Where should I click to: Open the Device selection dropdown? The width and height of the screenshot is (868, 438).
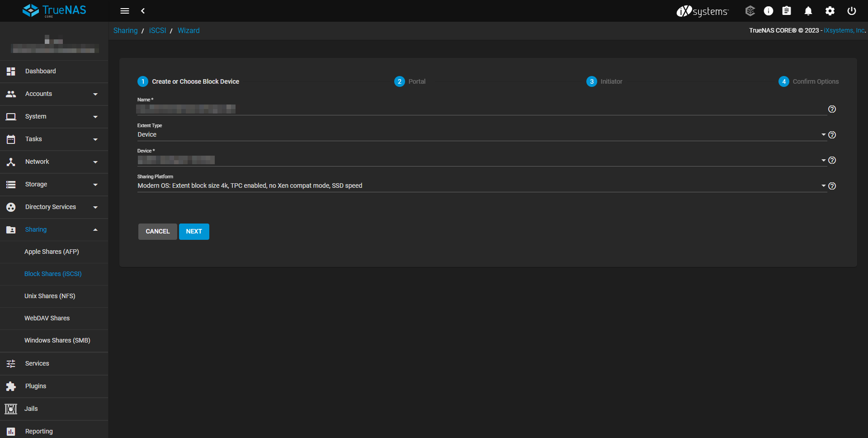click(479, 160)
